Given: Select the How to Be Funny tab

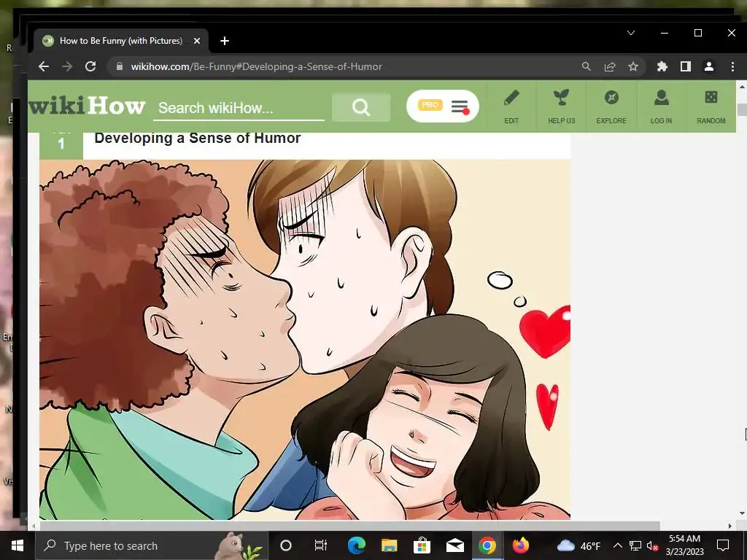Looking at the screenshot, I should pyautogui.click(x=122, y=41).
